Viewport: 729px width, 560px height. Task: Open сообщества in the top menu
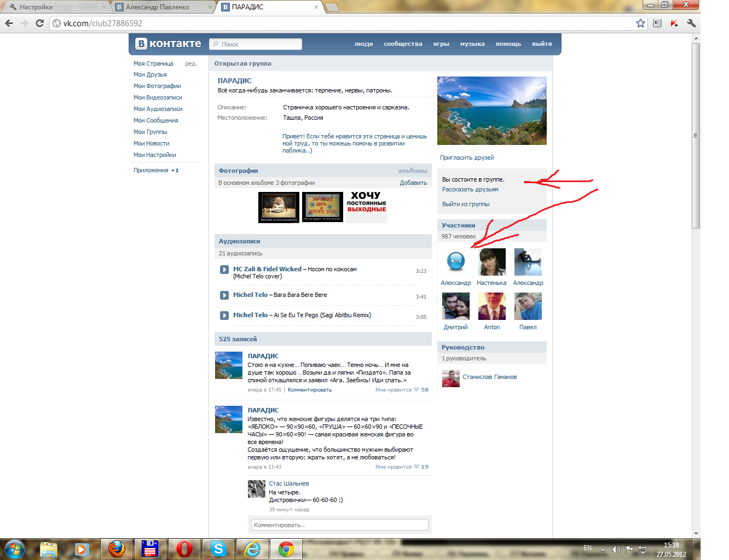pyautogui.click(x=403, y=44)
